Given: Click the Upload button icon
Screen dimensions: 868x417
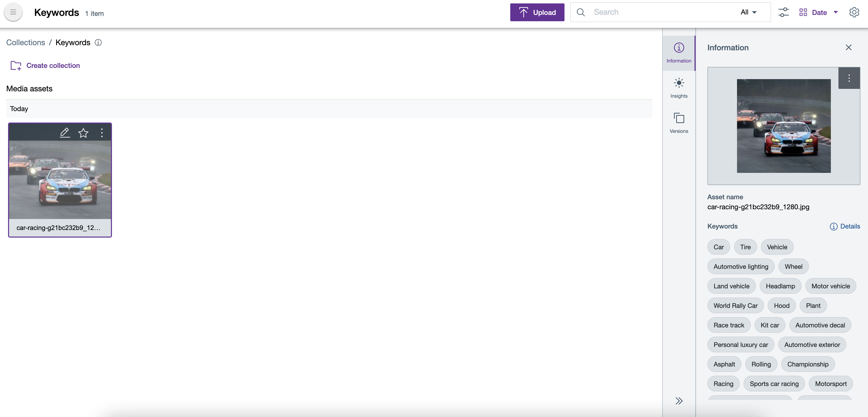Looking at the screenshot, I should point(522,12).
